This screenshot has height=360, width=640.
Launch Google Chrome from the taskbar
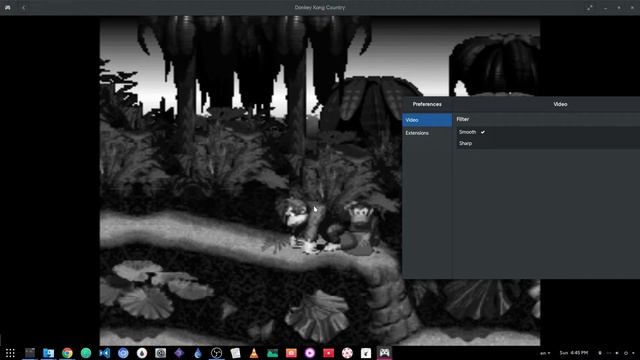point(67,353)
